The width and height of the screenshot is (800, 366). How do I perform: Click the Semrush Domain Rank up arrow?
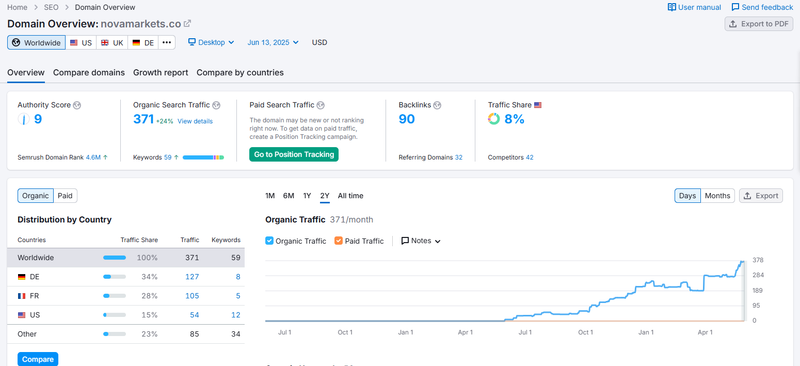click(105, 158)
